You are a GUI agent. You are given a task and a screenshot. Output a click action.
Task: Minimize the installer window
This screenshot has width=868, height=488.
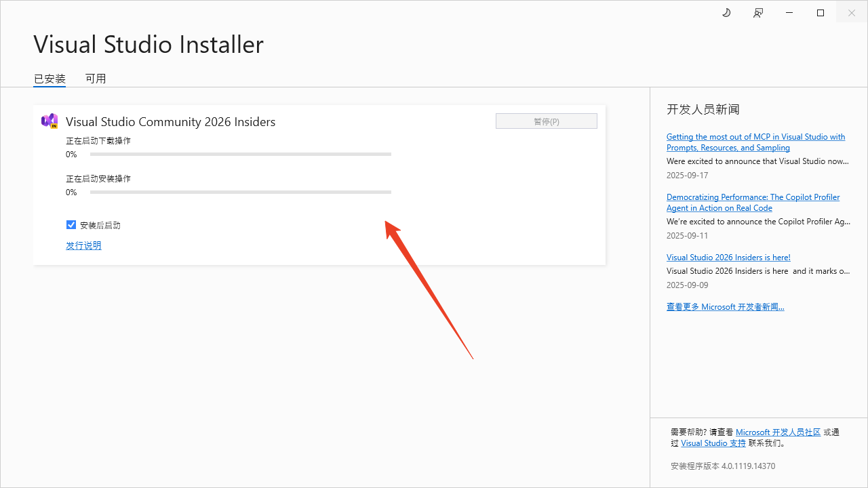pyautogui.click(x=789, y=13)
